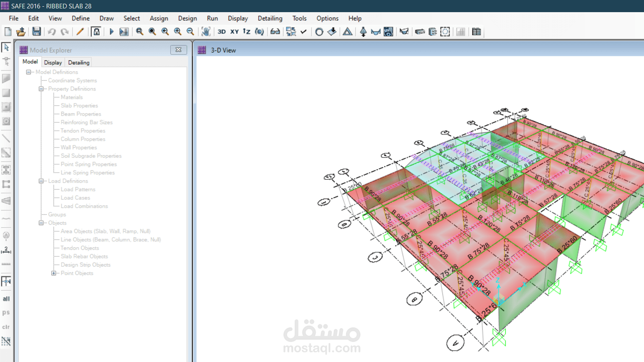Toggle the Shrink Objects icon
The width and height of the screenshot is (644, 362).
pos(291,32)
